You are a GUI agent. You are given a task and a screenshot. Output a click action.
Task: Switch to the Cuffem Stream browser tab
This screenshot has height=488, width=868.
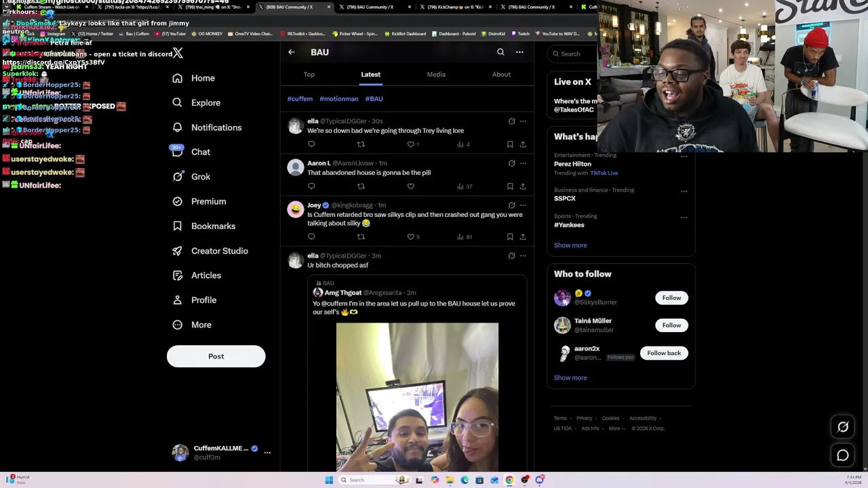tap(51, 7)
